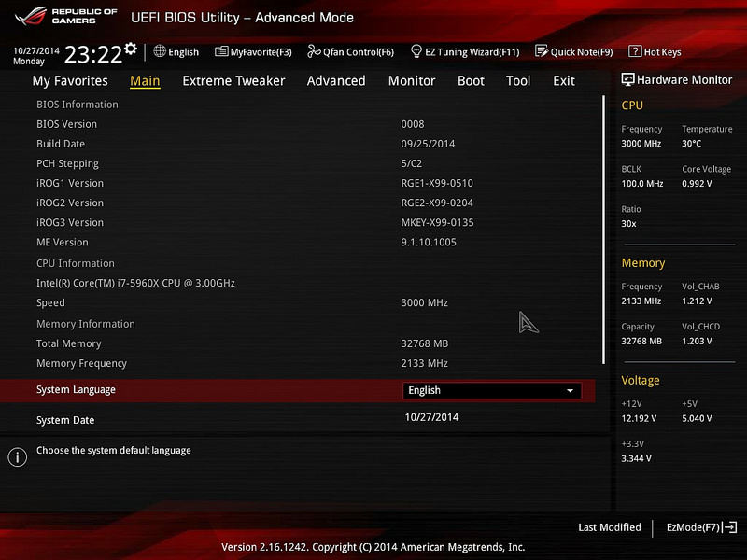The height and width of the screenshot is (560, 747).
Task: Click +3.3V reading 3.344 V
Action: [x=637, y=458]
